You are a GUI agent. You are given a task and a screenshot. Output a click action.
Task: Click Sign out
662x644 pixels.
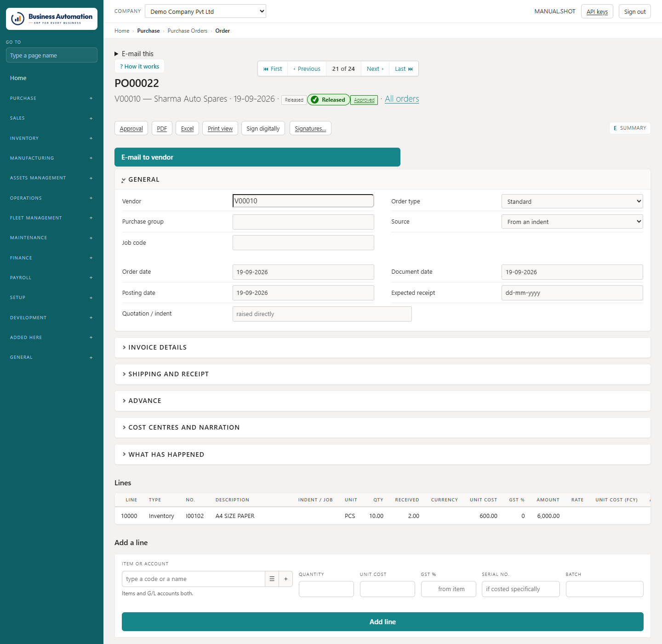click(635, 11)
